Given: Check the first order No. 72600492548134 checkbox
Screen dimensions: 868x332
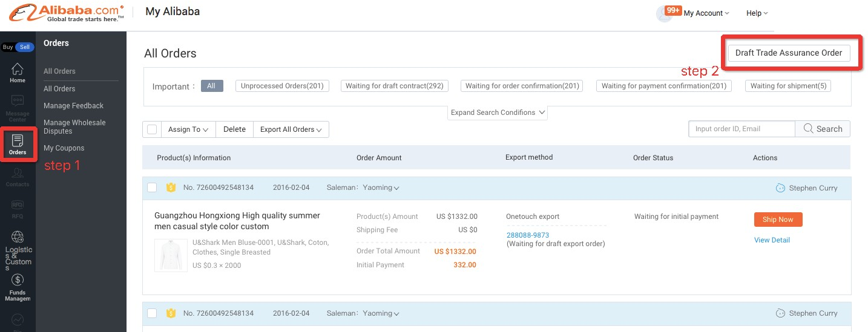Looking at the screenshot, I should point(152,187).
